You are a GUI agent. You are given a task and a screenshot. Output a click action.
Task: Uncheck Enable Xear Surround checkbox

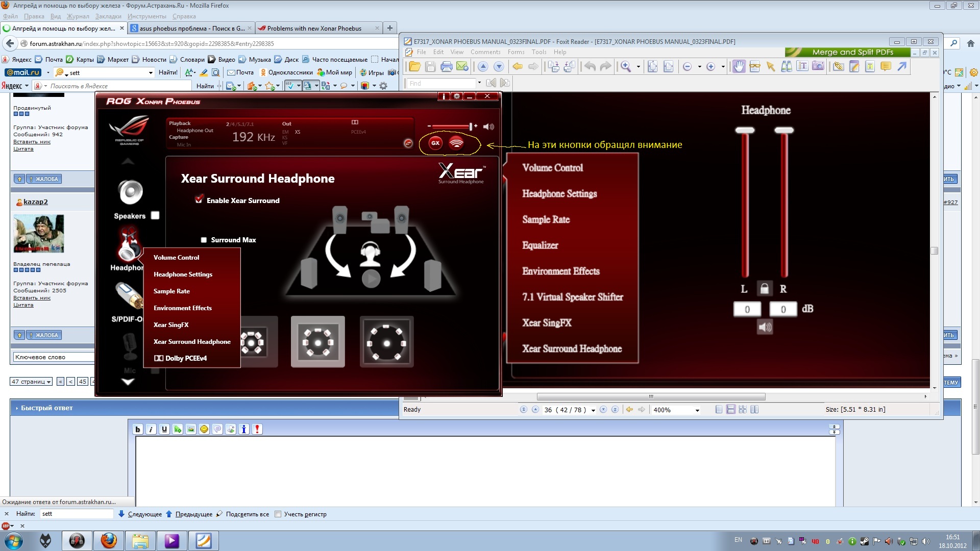[199, 199]
